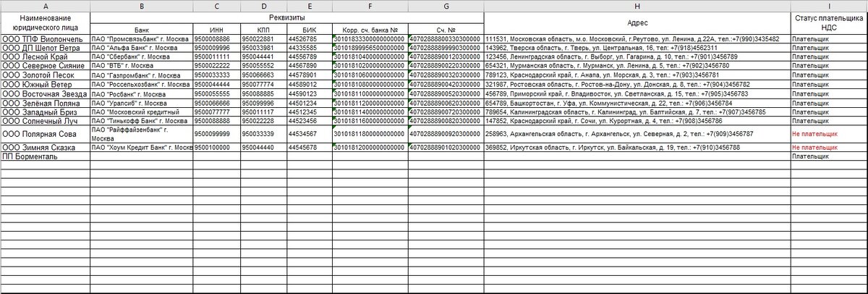The image size is (868, 294).
Task: Click address cell starting '654789, Башкортостан'
Action: [x=637, y=103]
